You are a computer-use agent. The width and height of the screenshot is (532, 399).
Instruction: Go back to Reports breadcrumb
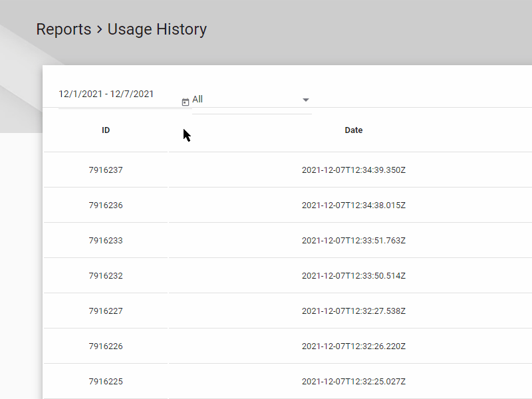click(64, 29)
